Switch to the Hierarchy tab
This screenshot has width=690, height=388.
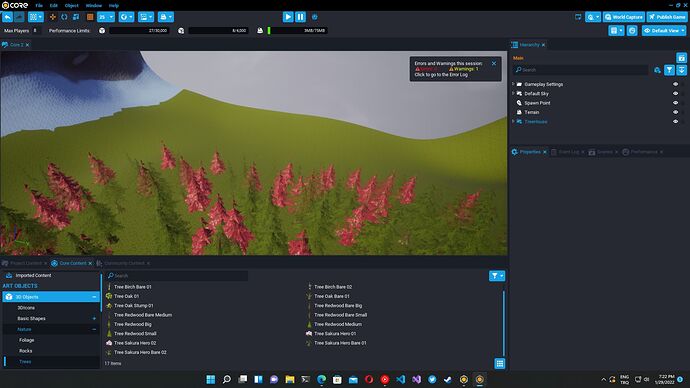(x=529, y=44)
